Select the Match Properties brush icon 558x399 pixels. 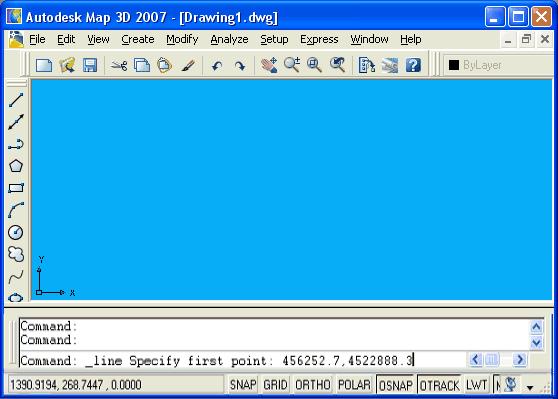coord(188,65)
